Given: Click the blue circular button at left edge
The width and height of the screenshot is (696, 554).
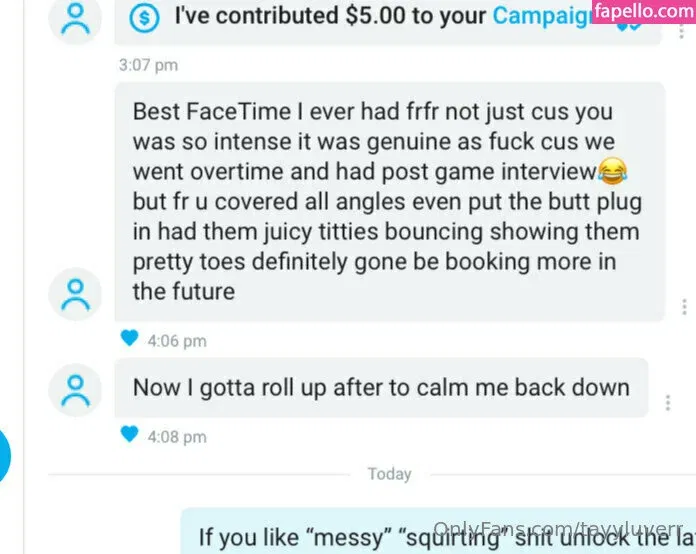Looking at the screenshot, I should [x=4, y=455].
